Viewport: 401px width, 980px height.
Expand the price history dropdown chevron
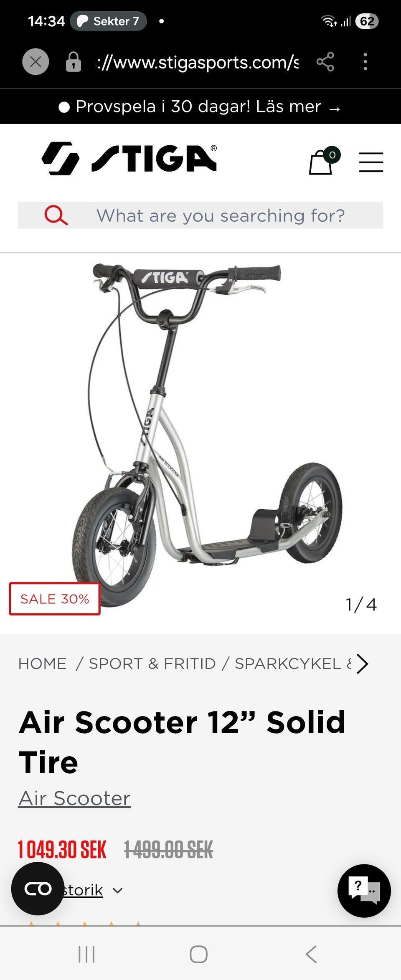pyautogui.click(x=118, y=890)
